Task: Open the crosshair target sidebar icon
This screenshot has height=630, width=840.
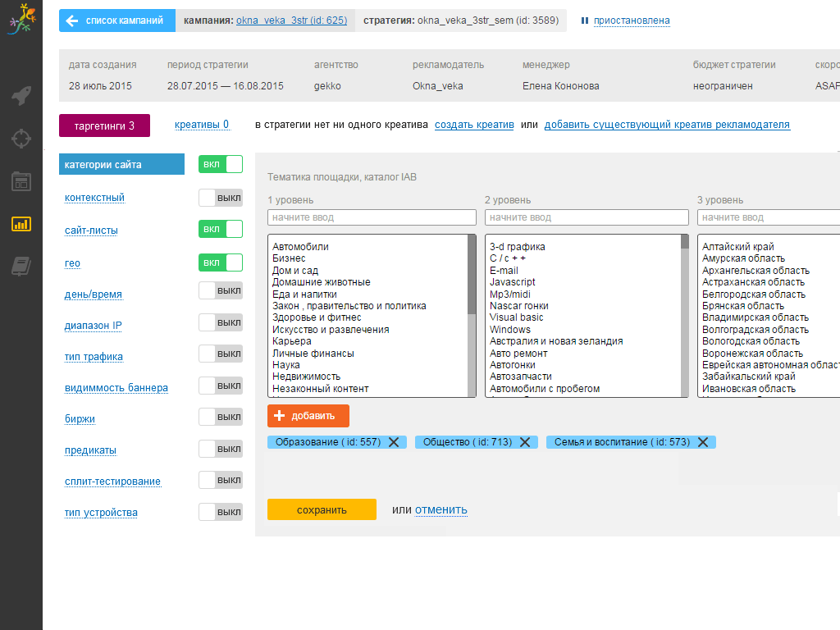Action: [21, 138]
